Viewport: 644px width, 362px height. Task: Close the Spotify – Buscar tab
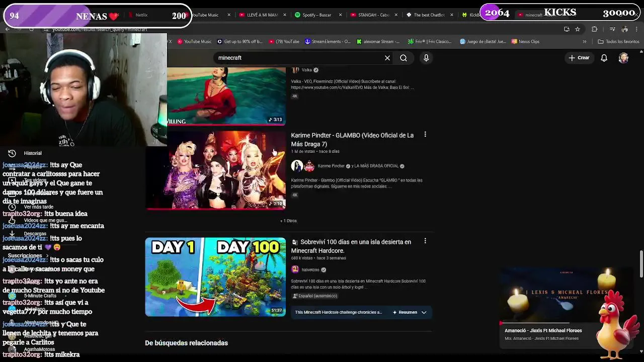(x=340, y=15)
